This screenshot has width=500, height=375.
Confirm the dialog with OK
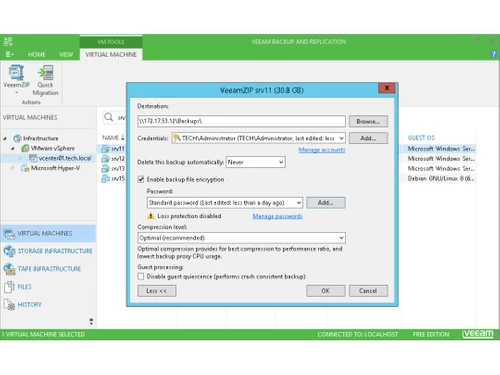tap(326, 291)
